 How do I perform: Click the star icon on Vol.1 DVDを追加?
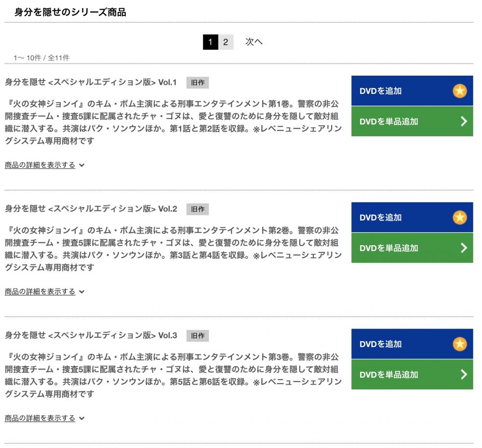tap(459, 91)
